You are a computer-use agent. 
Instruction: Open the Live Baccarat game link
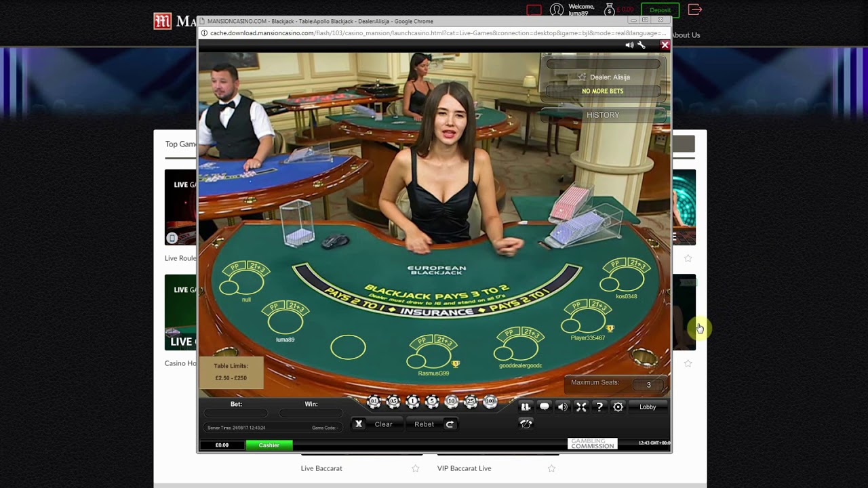coord(321,468)
